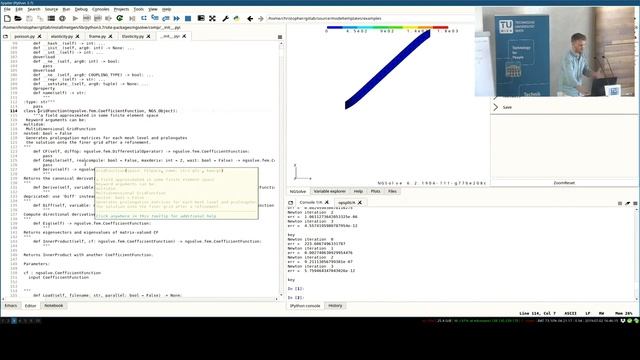Click the Open file folder icon
640x360 pixels.
pos(18,18)
